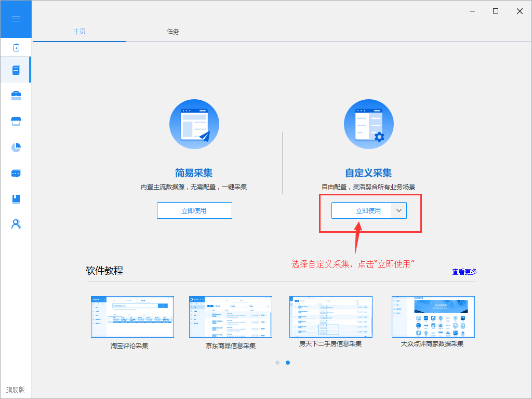Switch to the 主页 tab
This screenshot has width=532, height=399.
pyautogui.click(x=79, y=32)
